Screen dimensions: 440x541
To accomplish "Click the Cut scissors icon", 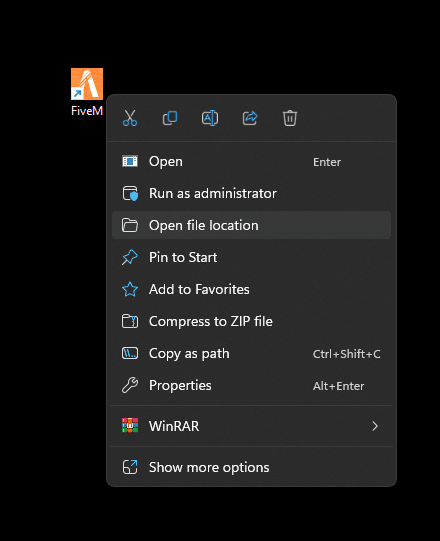I will click(130, 118).
